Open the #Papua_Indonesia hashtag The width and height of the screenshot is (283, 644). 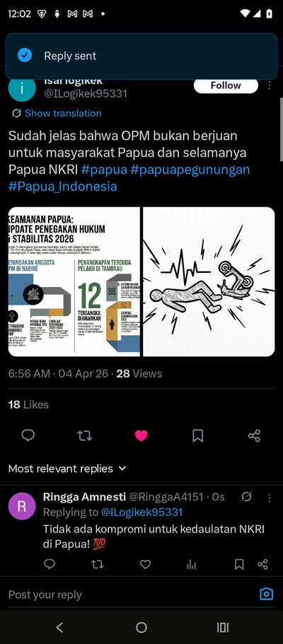point(62,187)
